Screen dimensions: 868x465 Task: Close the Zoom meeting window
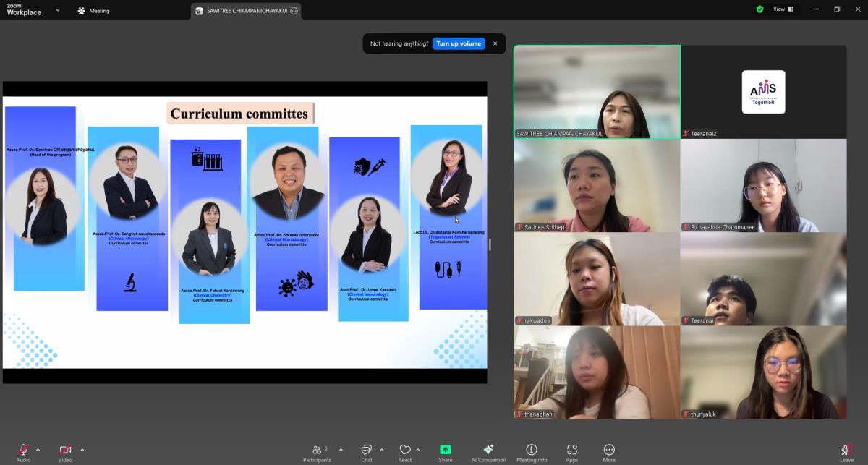coord(857,9)
